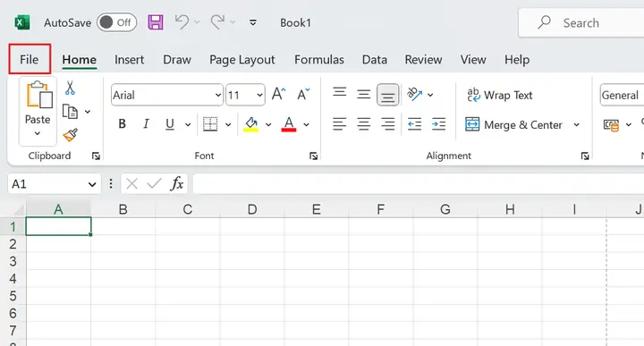This screenshot has width=644, height=346.
Task: Select the Bottom Align button
Action: tap(387, 95)
